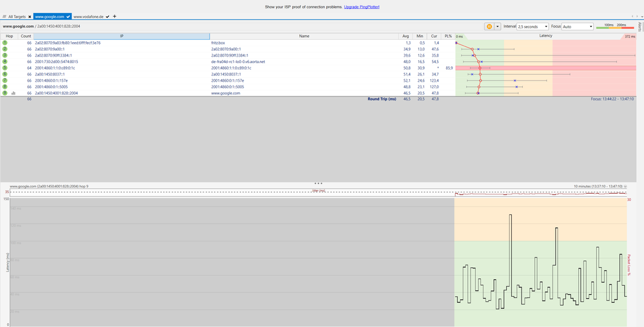Click the 10 minutes timeline range label
This screenshot has height=327, width=644.
pyautogui.click(x=598, y=186)
